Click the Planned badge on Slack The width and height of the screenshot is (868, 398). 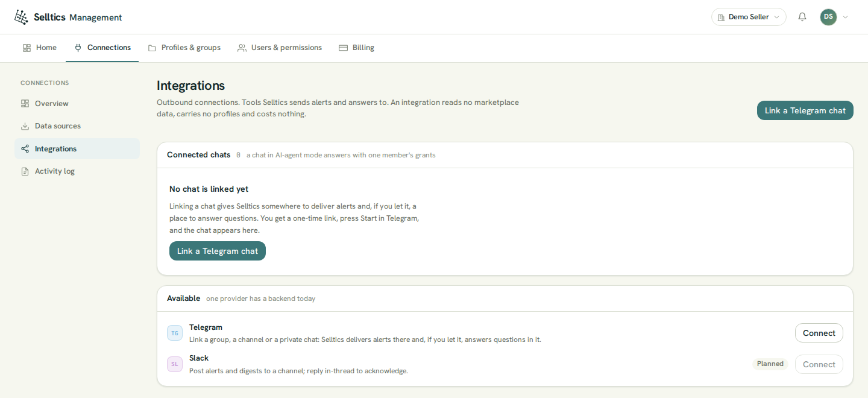(x=770, y=364)
